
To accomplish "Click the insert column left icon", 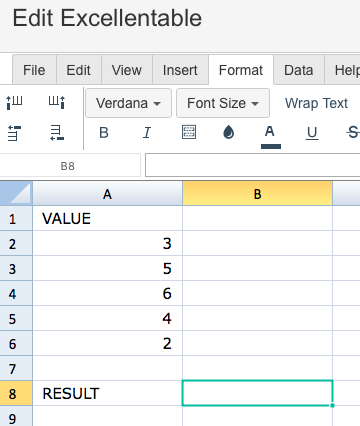I will (14, 102).
